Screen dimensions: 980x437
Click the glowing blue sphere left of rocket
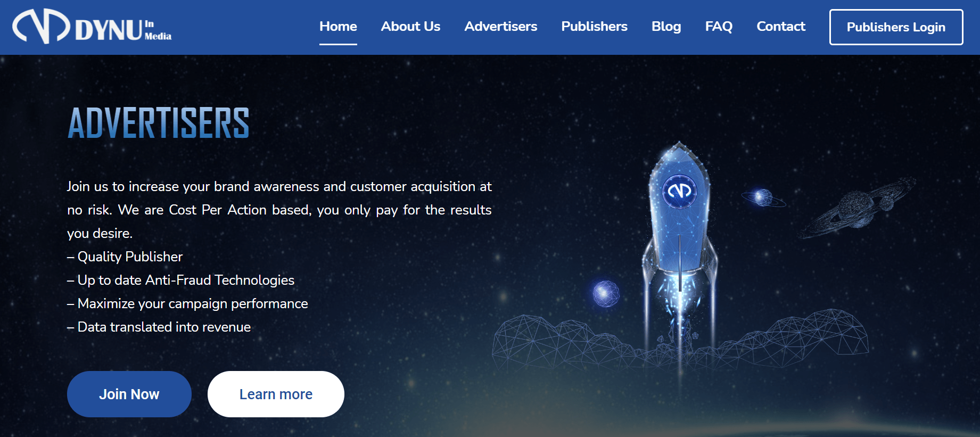click(x=606, y=293)
